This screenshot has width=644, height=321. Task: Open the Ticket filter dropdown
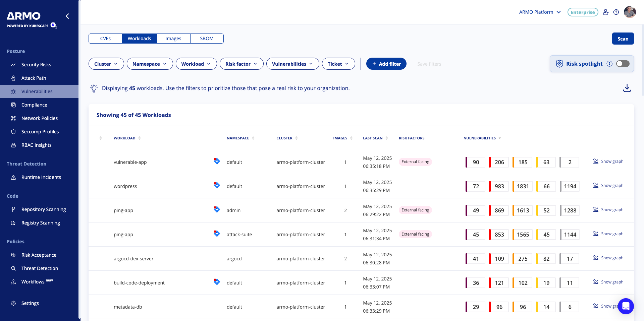coord(338,64)
